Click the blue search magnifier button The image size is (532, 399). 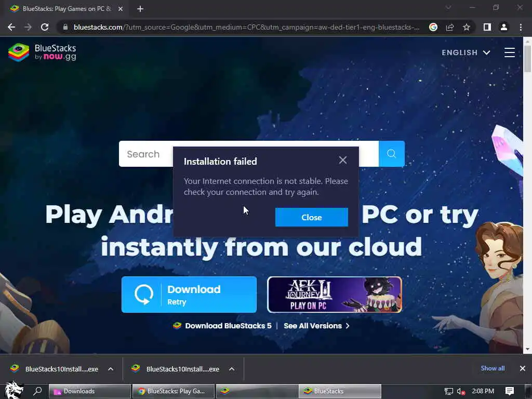coord(392,154)
